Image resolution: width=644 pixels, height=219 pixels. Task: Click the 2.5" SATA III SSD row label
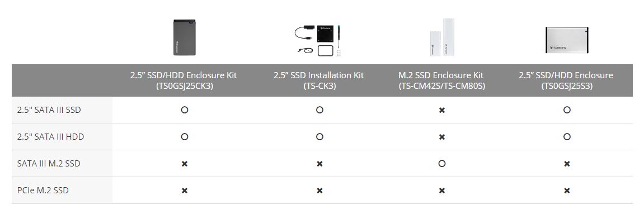click(x=49, y=110)
